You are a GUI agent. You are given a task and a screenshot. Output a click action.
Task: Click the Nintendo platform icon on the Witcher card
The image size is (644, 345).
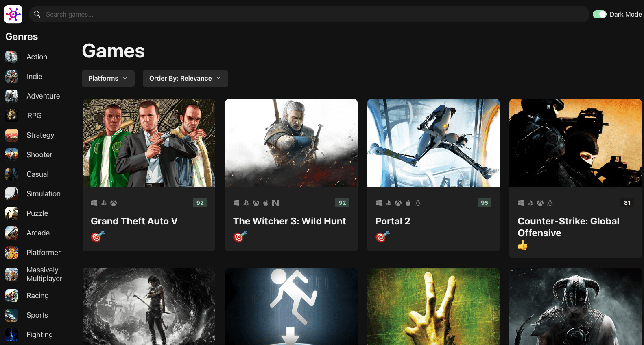pos(275,203)
